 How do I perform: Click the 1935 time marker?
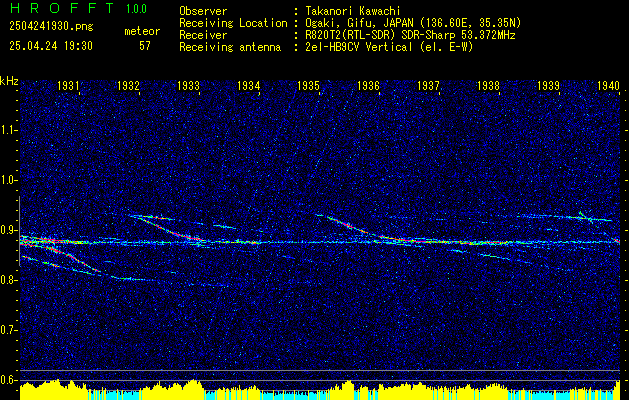pyautogui.click(x=308, y=85)
